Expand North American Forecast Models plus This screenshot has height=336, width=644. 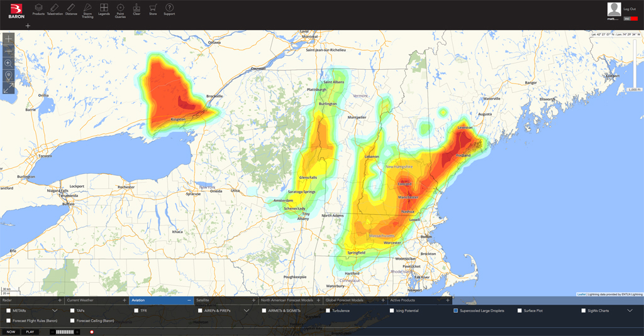click(318, 300)
